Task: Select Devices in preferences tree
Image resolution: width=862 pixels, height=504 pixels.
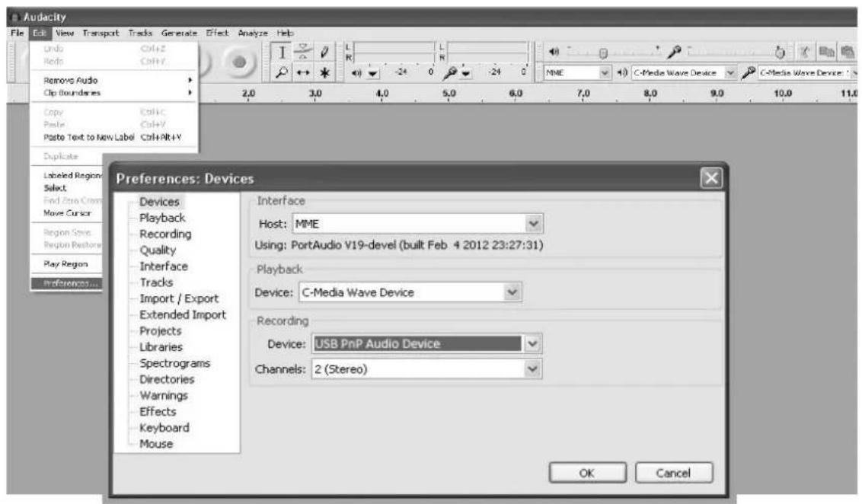Action: [159, 202]
